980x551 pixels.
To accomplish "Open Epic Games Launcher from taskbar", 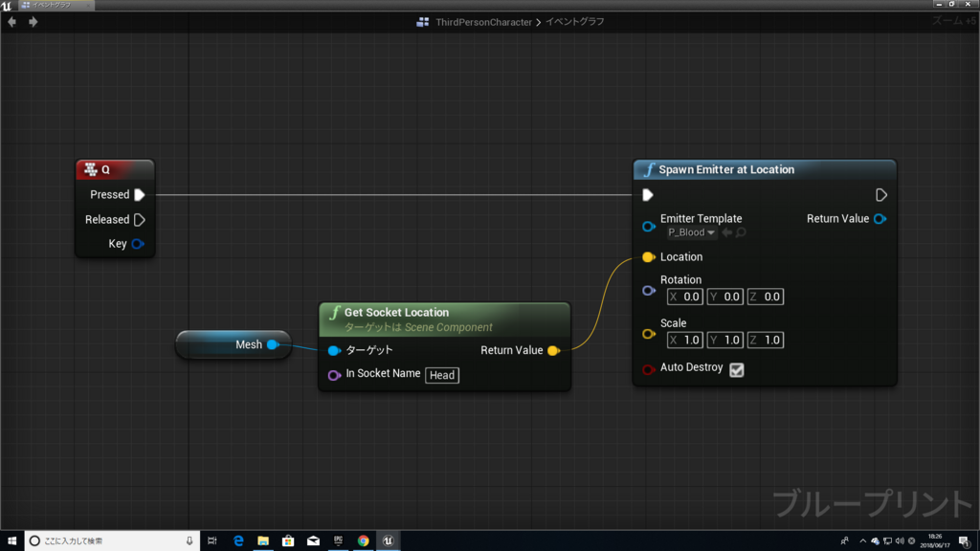I will coord(338,540).
